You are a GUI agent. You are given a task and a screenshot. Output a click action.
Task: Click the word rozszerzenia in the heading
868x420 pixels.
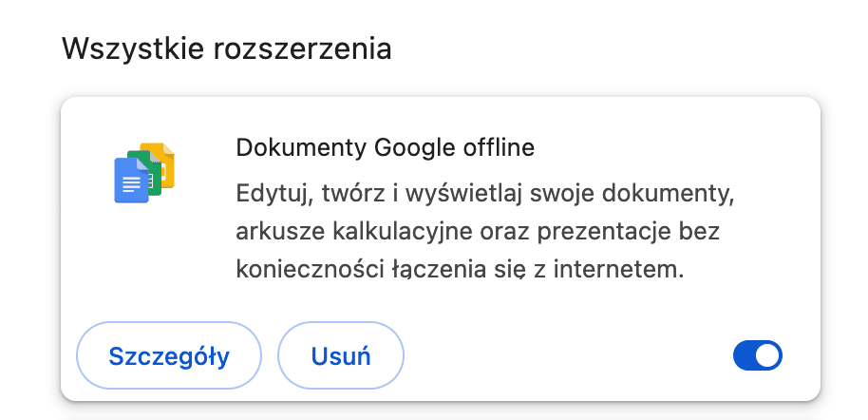pyautogui.click(x=302, y=48)
